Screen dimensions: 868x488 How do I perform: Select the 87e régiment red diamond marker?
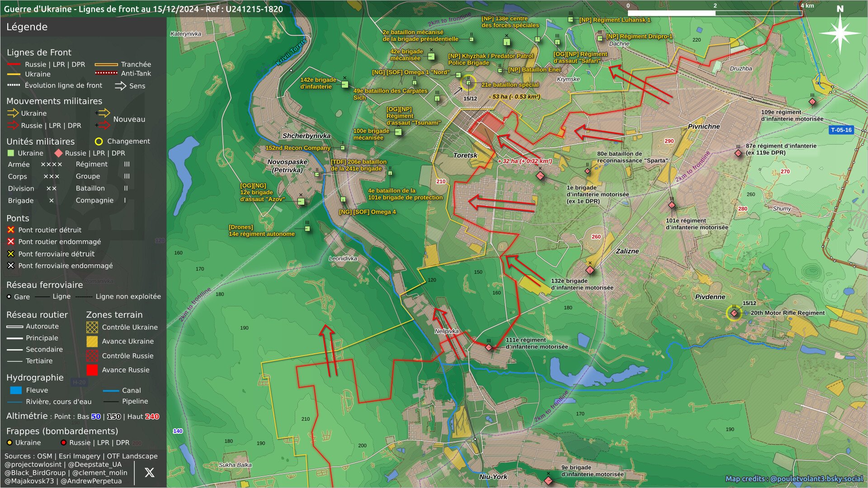pos(738,153)
